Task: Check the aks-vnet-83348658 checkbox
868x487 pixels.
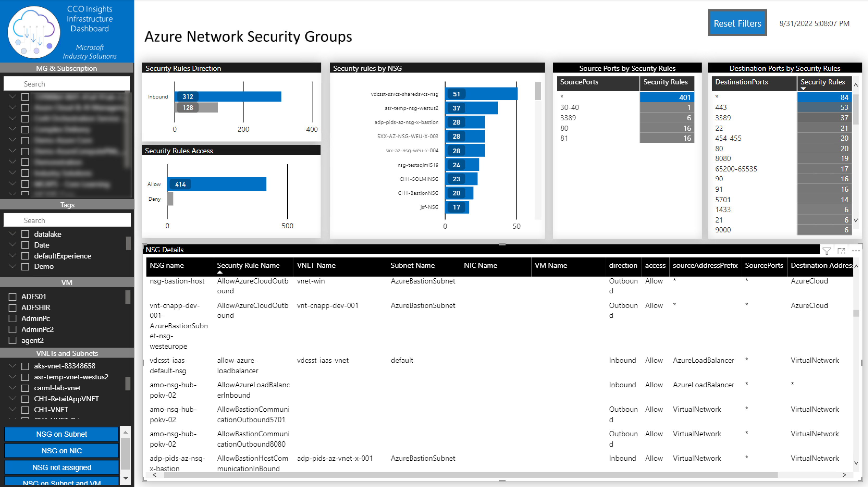Action: click(x=25, y=366)
